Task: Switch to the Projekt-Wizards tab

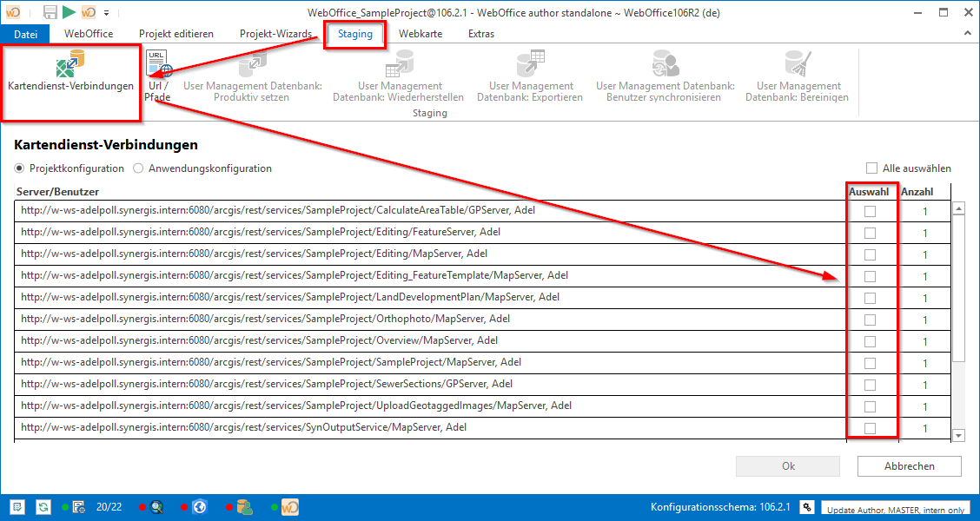Action: coord(275,34)
